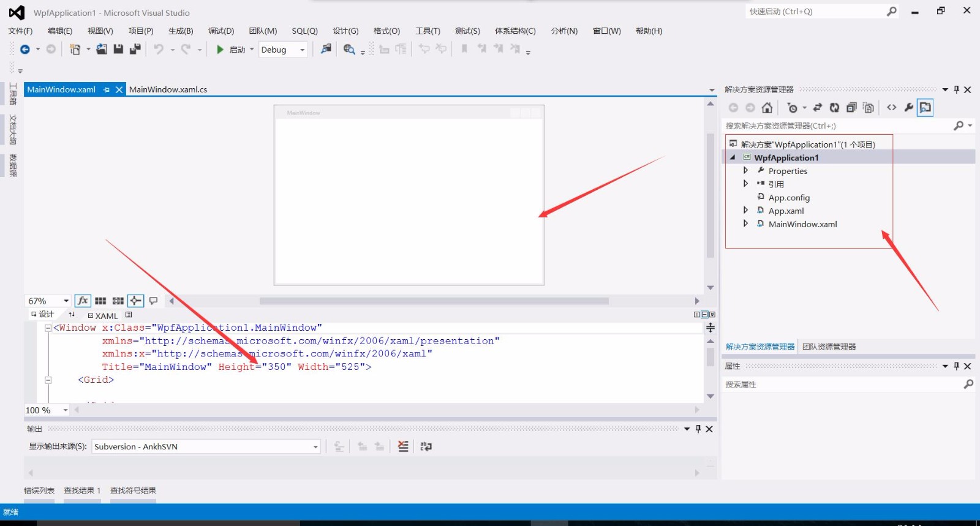Toggle auto-hide pin of Solution Explorer panel
980x526 pixels.
pyautogui.click(x=957, y=90)
